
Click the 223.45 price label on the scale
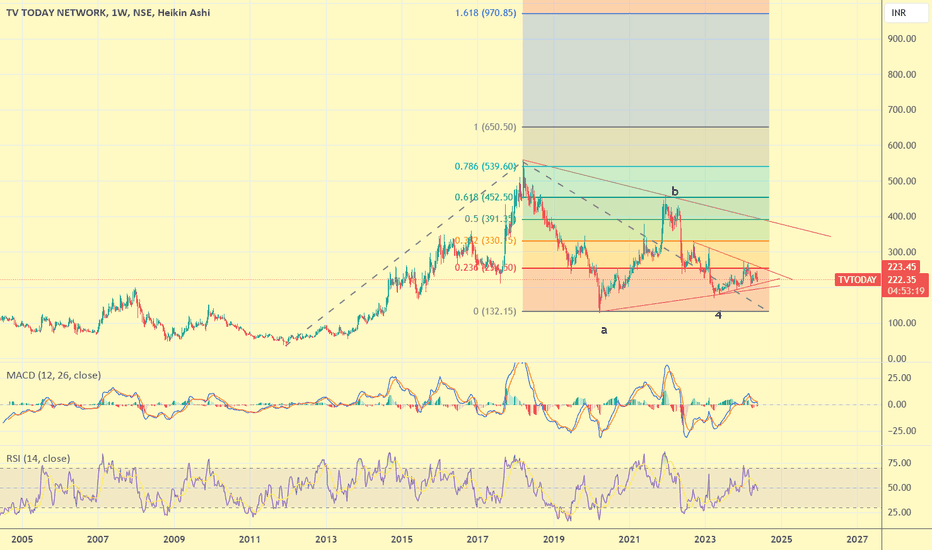click(x=901, y=267)
